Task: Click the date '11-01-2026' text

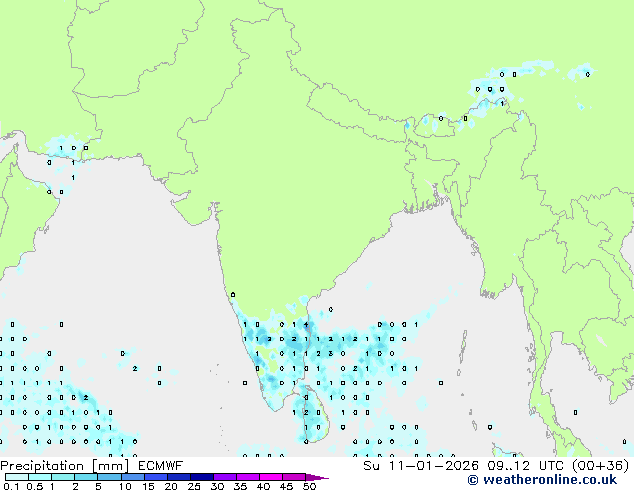Action: pos(433,466)
